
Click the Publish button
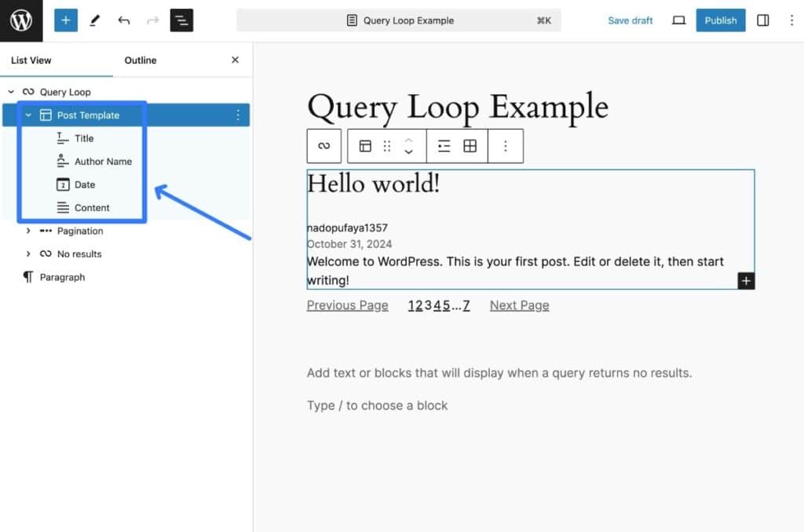coord(720,20)
